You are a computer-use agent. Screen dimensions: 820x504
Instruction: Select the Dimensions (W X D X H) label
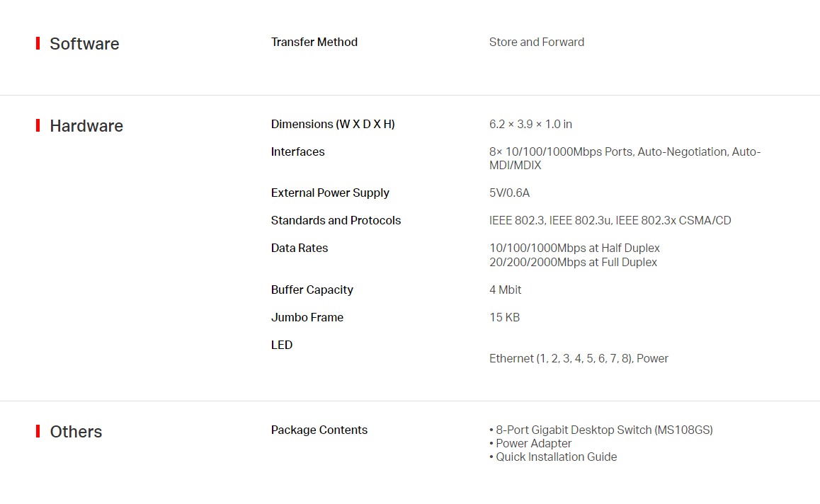[x=333, y=124]
